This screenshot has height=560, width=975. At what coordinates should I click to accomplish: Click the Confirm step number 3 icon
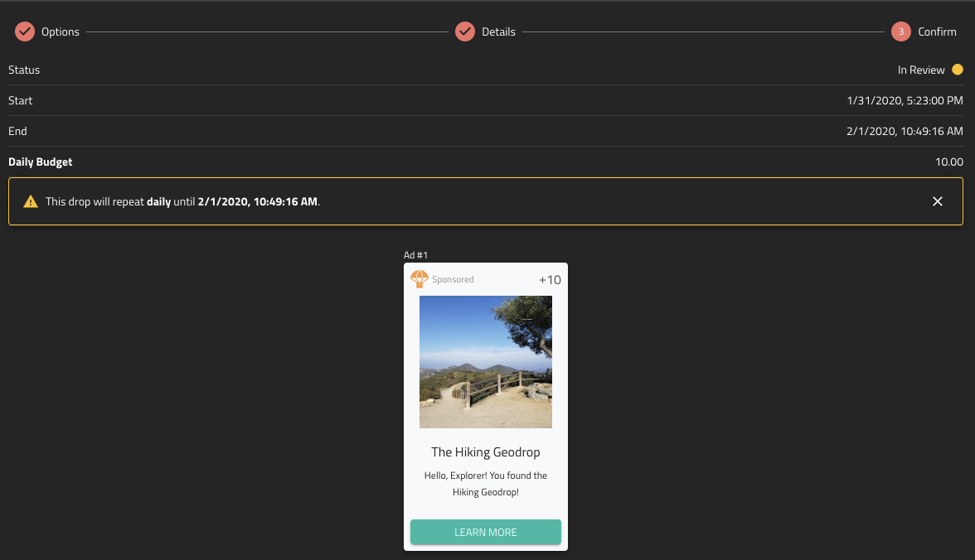(901, 31)
